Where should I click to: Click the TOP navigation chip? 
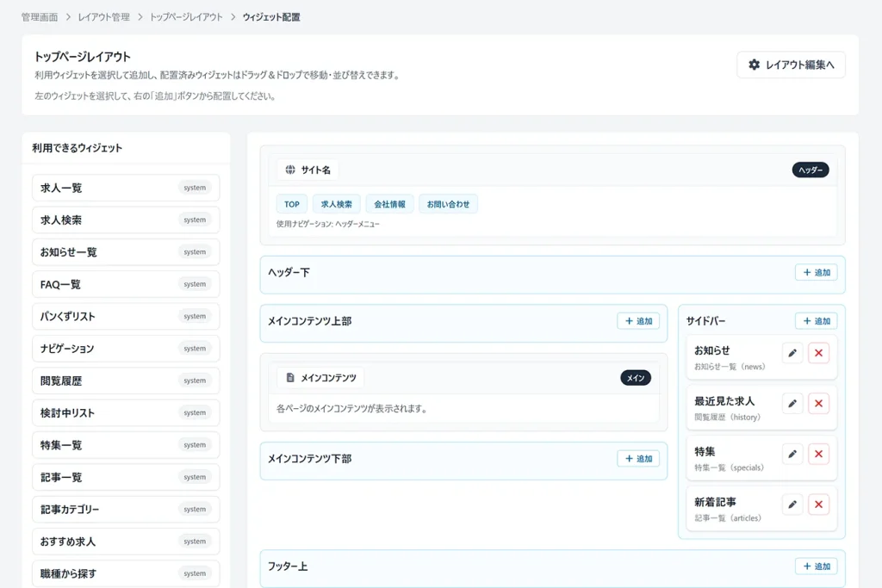pyautogui.click(x=292, y=204)
